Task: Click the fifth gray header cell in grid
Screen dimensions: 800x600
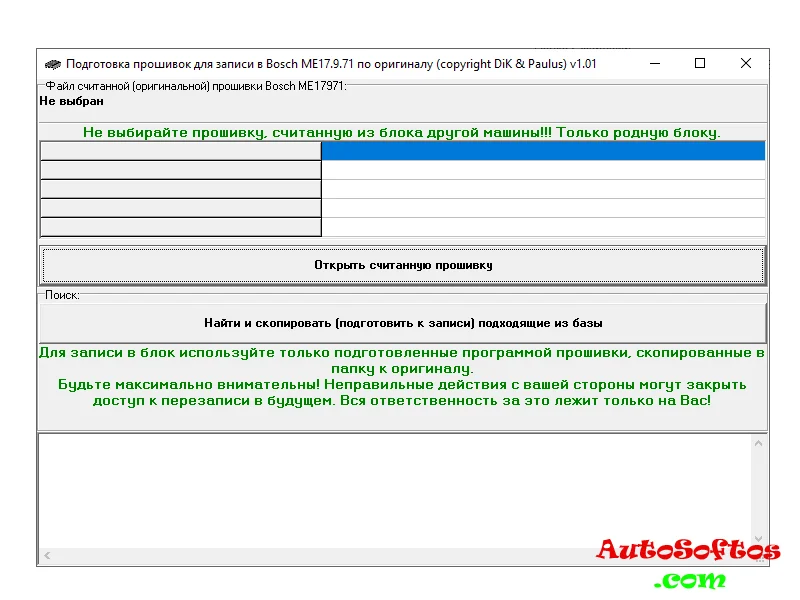Action: click(180, 227)
